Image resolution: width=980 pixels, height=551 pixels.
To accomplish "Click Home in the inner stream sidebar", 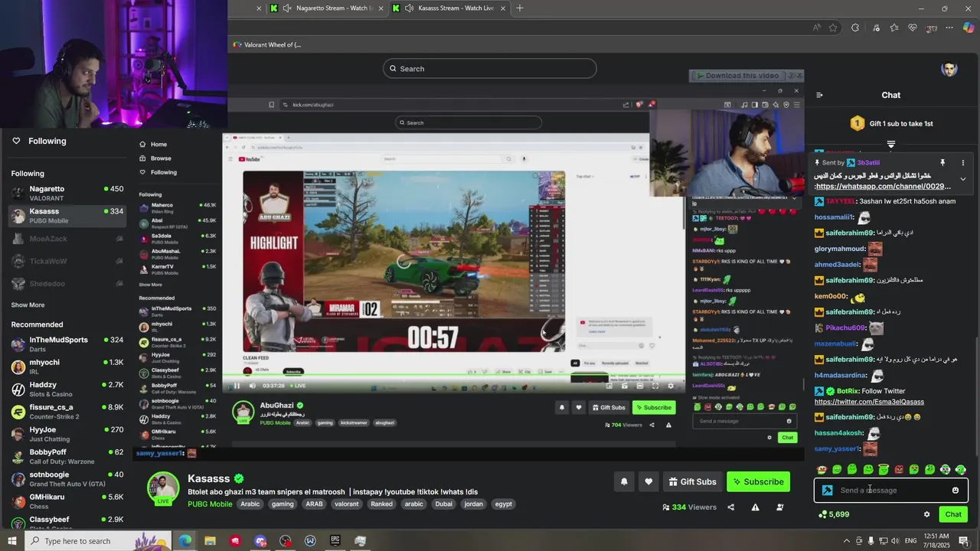I will pos(153,144).
